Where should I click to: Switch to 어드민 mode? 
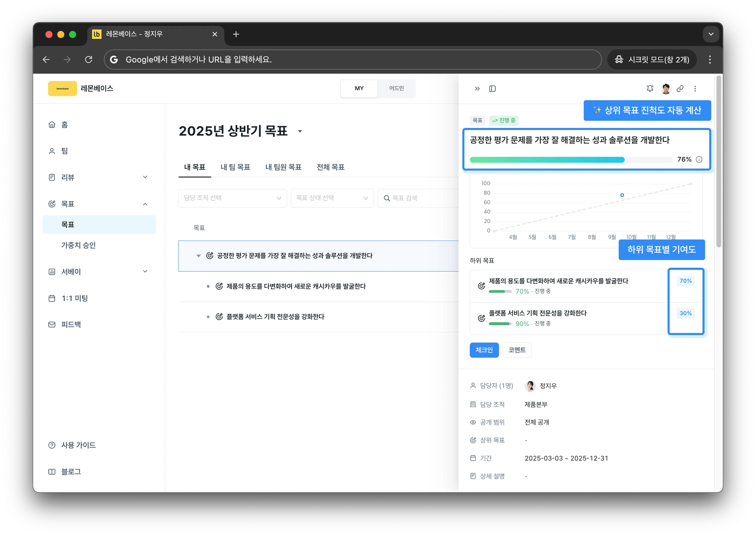tap(396, 88)
